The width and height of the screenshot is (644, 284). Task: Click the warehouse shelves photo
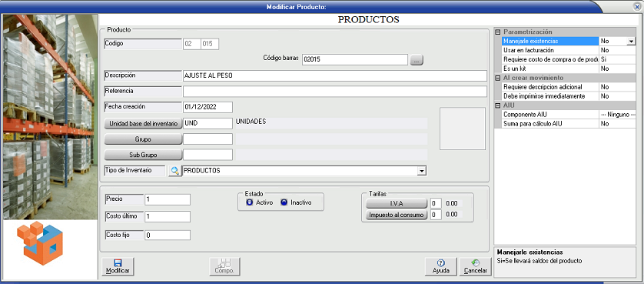click(x=51, y=117)
